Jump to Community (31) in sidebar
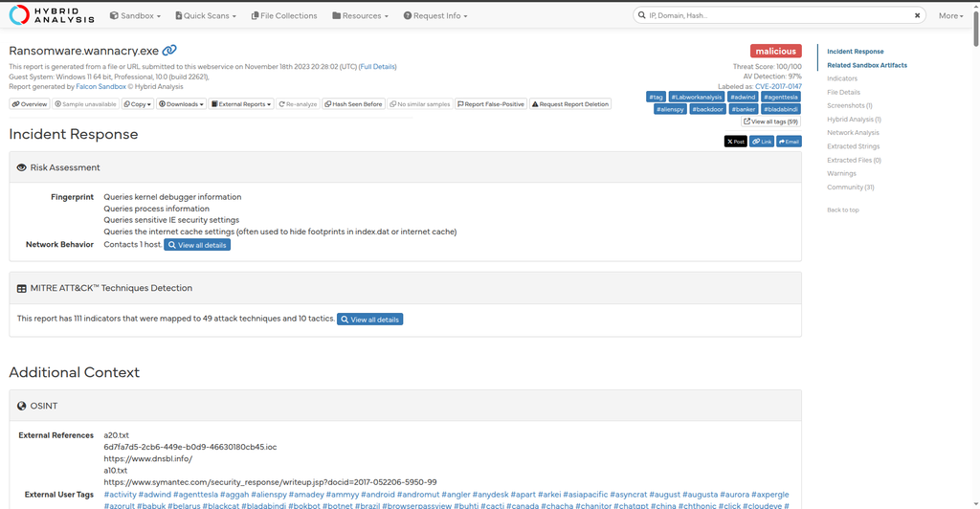 tap(851, 188)
